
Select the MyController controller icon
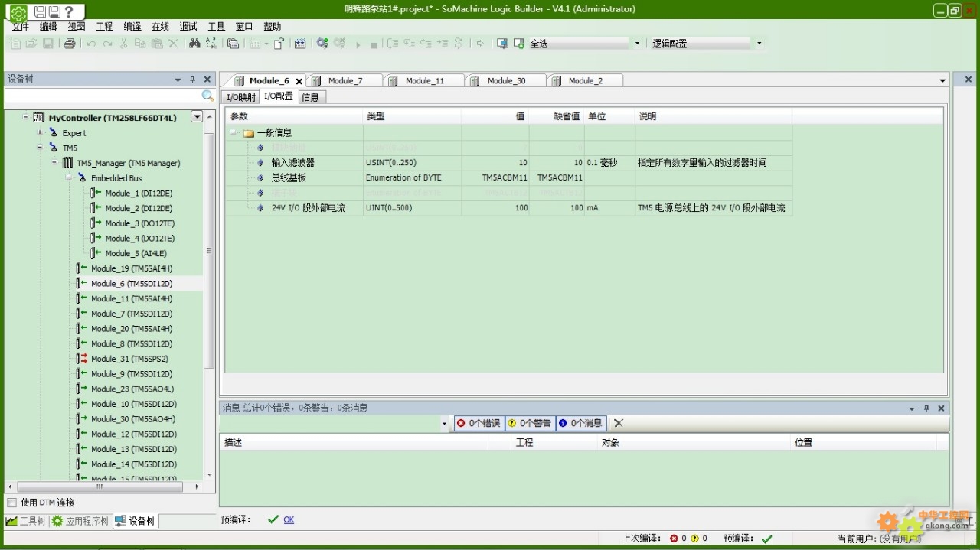point(39,118)
